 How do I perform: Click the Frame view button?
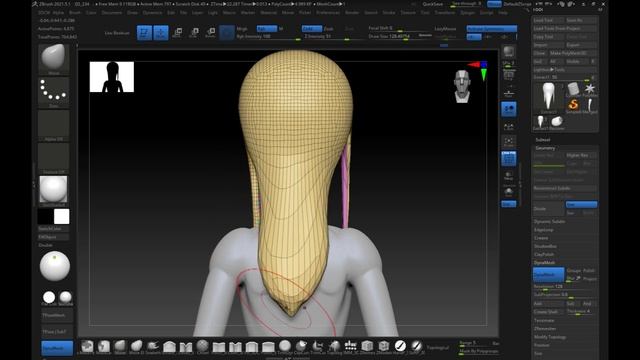509,142
